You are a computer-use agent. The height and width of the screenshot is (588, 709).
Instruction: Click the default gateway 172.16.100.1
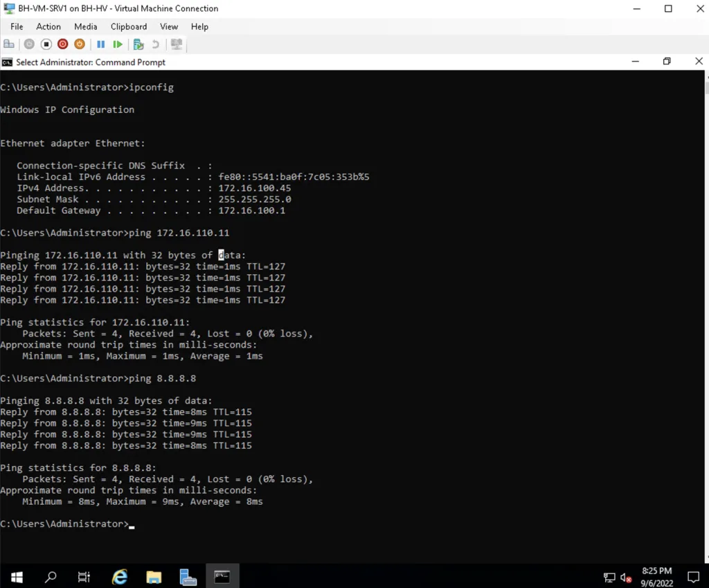[x=252, y=211]
